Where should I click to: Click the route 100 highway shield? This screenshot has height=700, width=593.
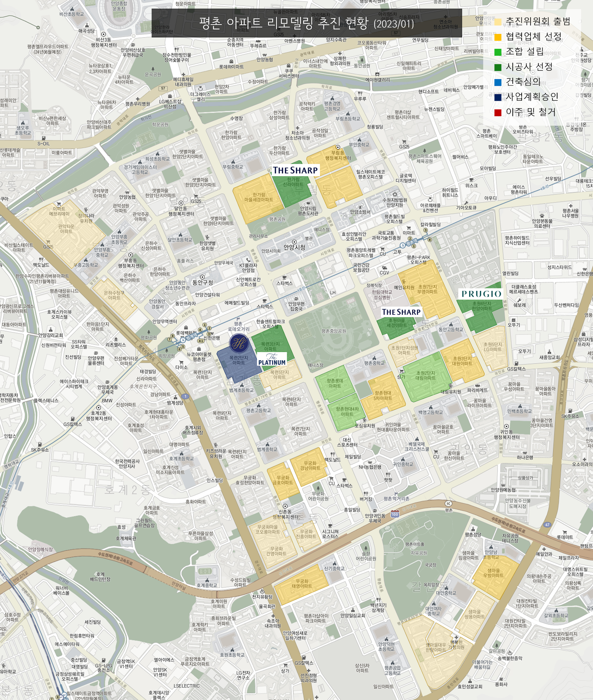[395, 514]
